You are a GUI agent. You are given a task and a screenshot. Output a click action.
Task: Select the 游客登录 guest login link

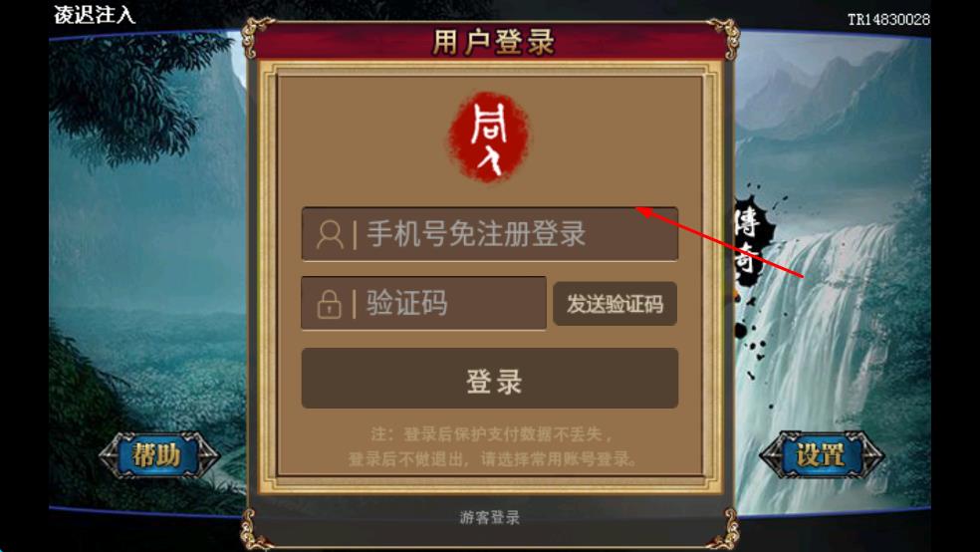coord(489,517)
